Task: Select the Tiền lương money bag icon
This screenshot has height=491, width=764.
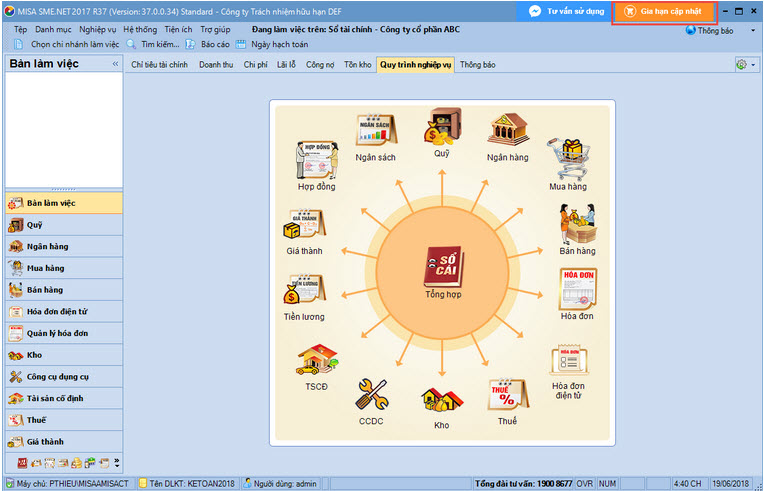Action: click(x=303, y=292)
